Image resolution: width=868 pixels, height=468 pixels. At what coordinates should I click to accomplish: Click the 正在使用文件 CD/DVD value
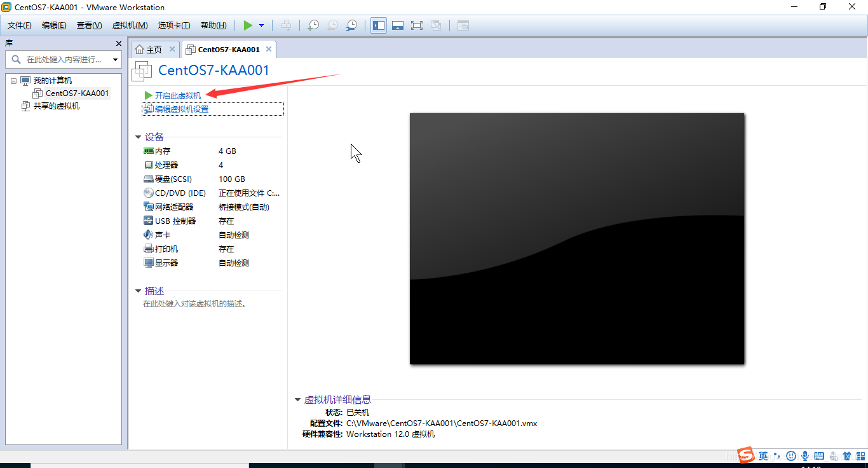249,193
